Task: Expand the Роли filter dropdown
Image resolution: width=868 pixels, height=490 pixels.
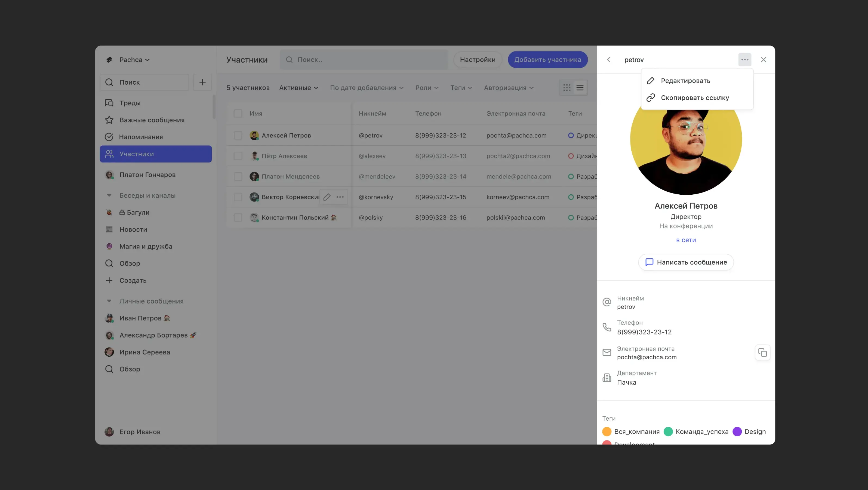Action: [x=427, y=88]
